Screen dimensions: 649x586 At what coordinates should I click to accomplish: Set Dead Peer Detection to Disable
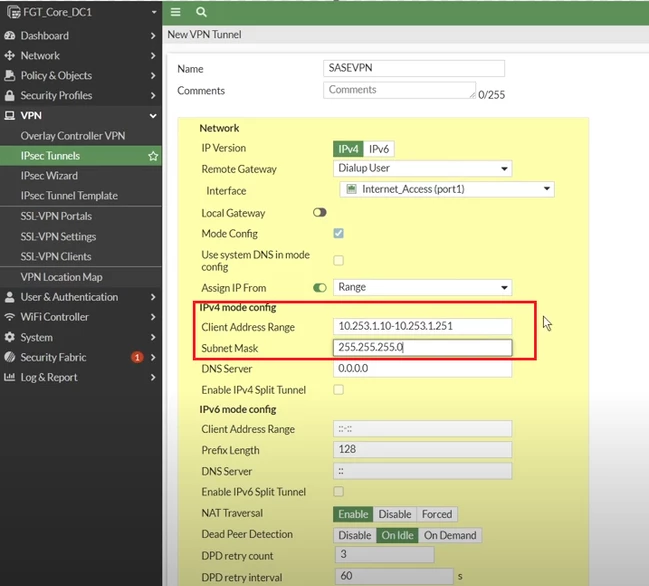point(355,536)
